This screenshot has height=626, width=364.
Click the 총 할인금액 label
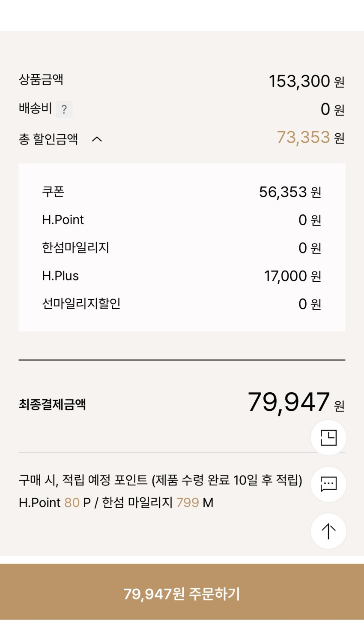(48, 139)
